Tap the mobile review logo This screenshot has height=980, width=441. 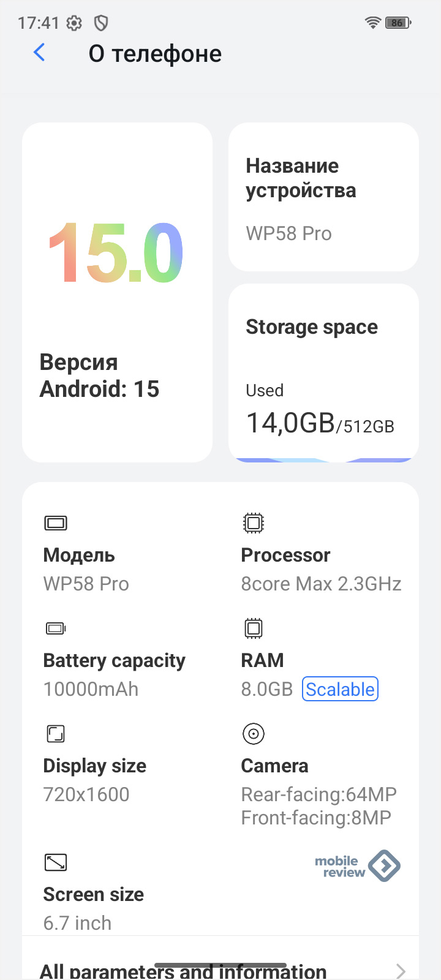click(x=358, y=866)
